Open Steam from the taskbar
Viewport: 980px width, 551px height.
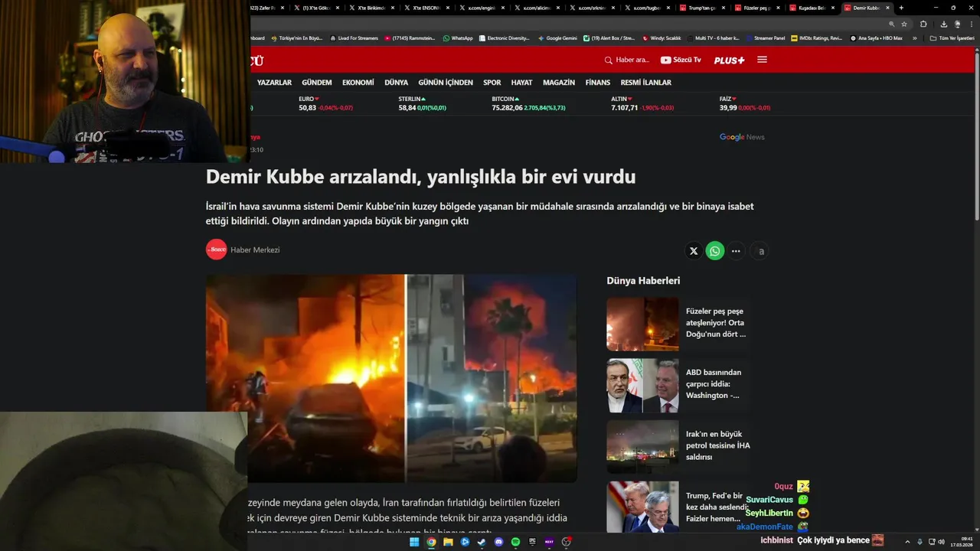click(x=482, y=542)
